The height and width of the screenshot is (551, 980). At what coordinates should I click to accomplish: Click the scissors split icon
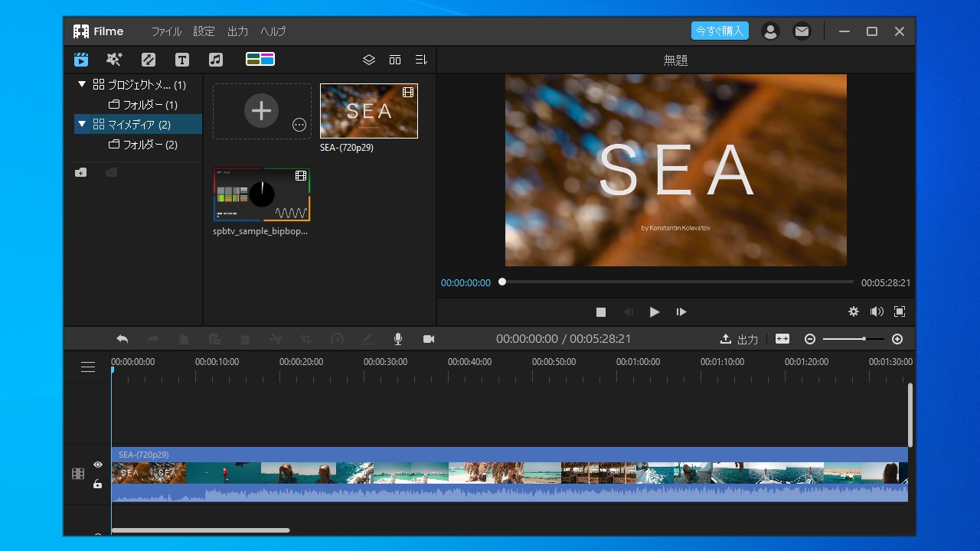[276, 339]
